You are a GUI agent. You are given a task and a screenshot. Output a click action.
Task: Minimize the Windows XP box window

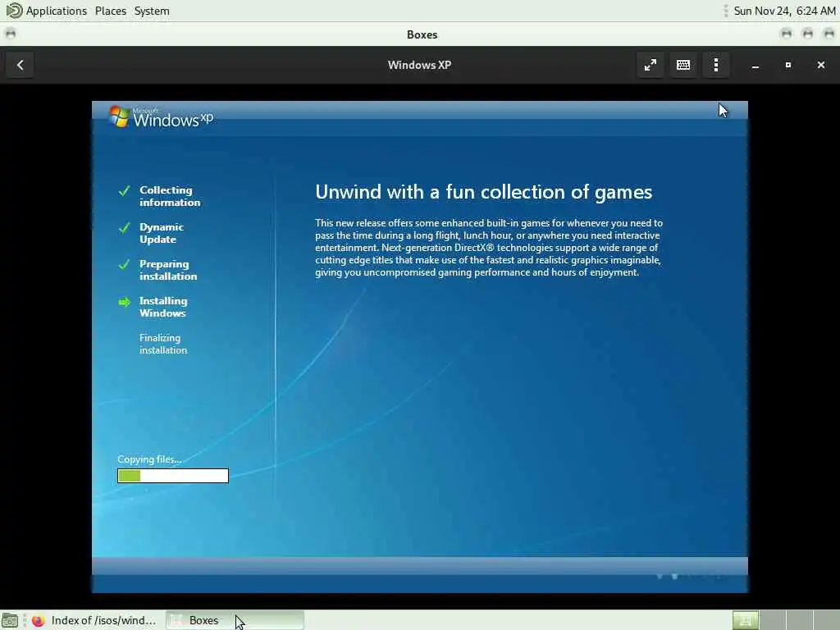click(755, 66)
